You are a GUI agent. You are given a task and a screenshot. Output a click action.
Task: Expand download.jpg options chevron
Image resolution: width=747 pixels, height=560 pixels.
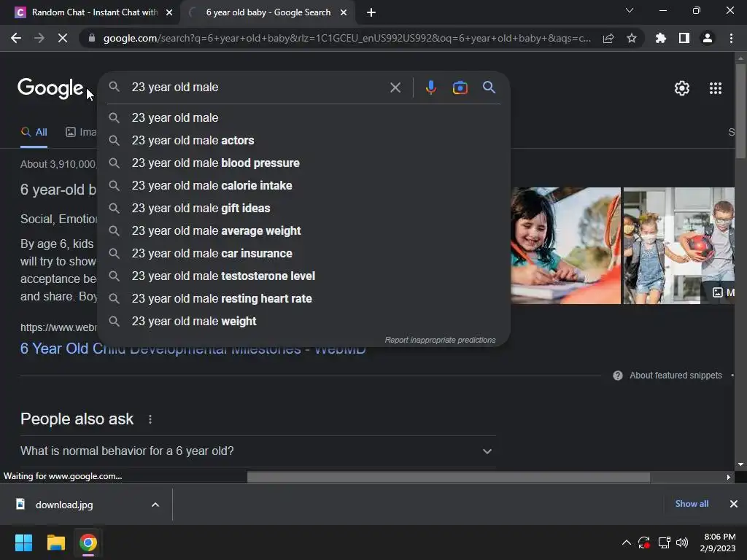(155, 505)
